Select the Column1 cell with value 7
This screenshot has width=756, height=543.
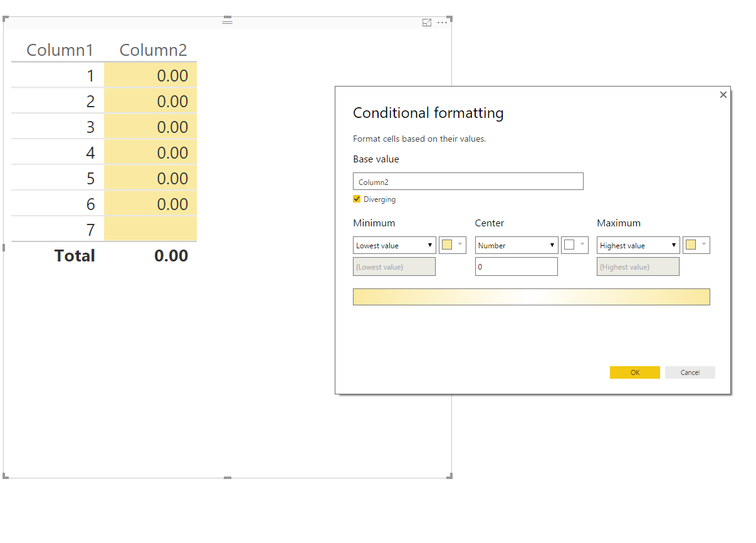coord(58,230)
